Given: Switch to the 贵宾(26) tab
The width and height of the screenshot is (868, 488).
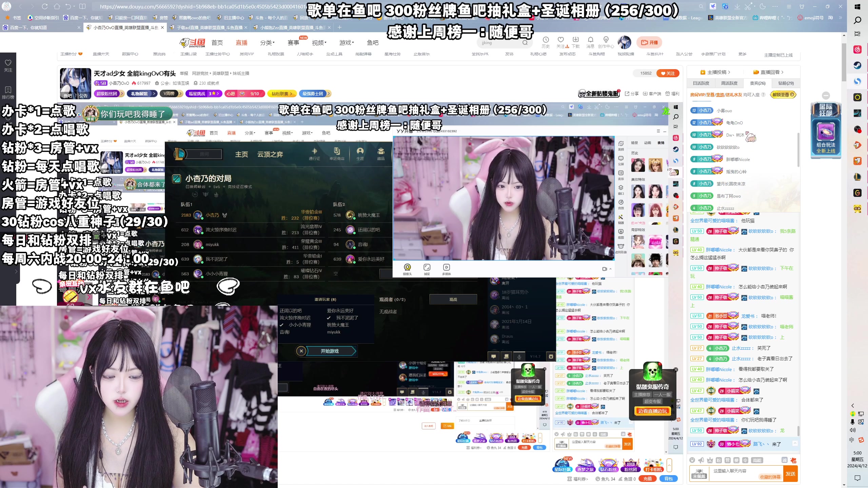Looking at the screenshot, I should (757, 83).
